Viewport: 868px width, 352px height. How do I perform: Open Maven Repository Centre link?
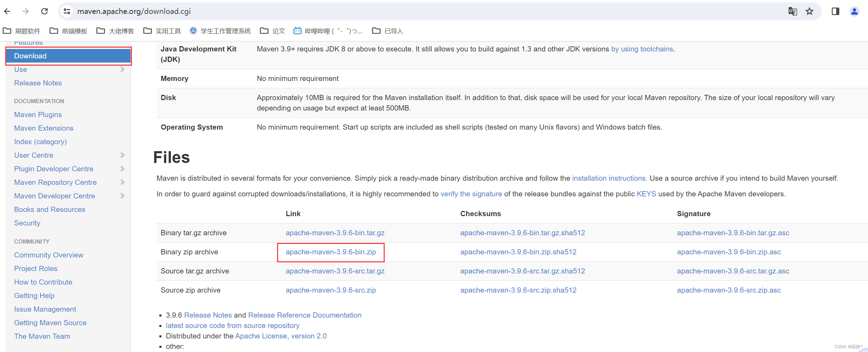[x=56, y=182]
